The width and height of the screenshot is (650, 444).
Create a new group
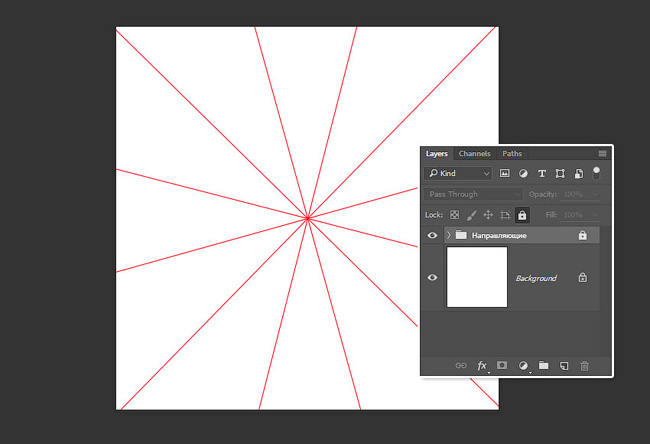pyautogui.click(x=543, y=365)
